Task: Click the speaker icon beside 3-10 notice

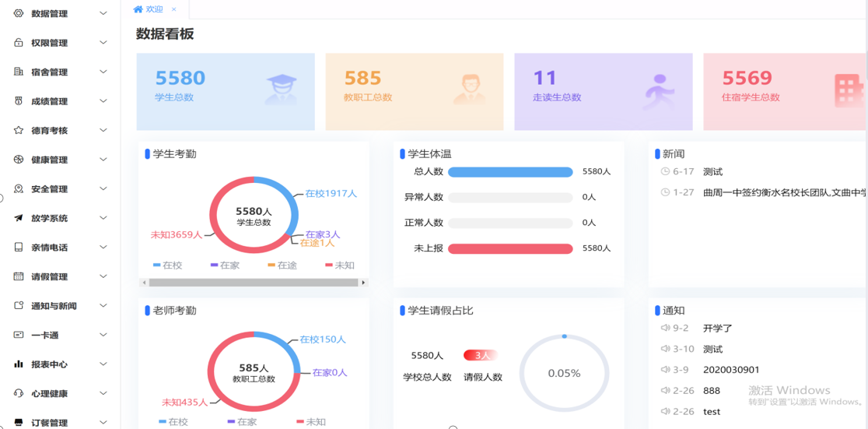Action: tap(666, 349)
